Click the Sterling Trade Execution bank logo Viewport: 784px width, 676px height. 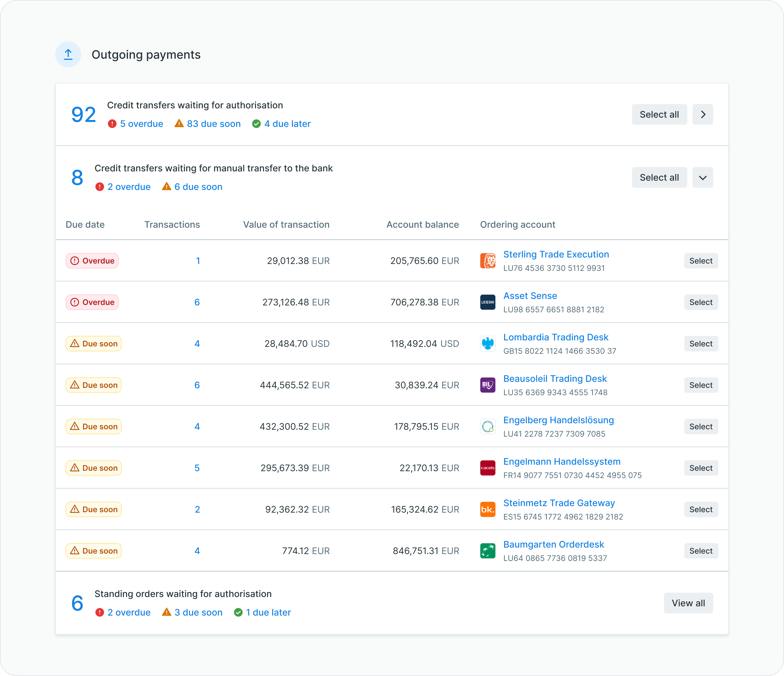487,261
